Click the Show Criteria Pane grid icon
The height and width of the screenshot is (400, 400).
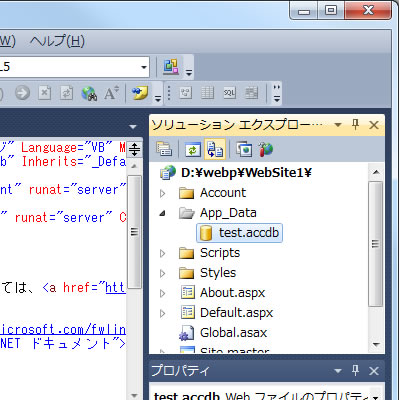(x=207, y=93)
